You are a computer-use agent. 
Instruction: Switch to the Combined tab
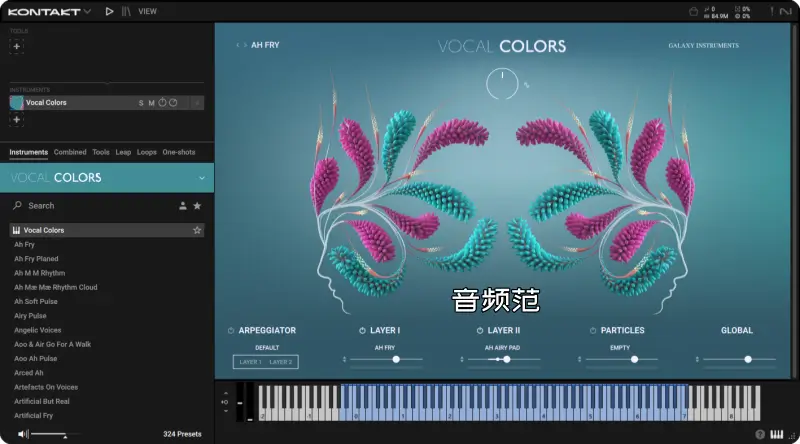pyautogui.click(x=70, y=152)
